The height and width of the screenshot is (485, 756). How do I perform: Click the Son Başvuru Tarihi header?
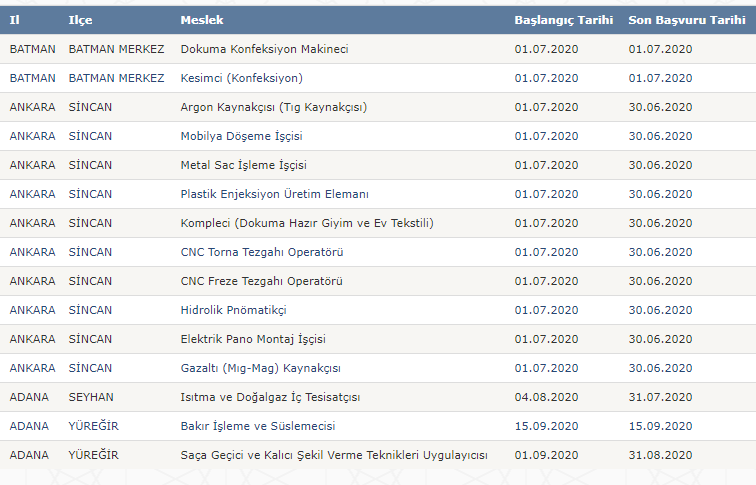click(x=687, y=20)
